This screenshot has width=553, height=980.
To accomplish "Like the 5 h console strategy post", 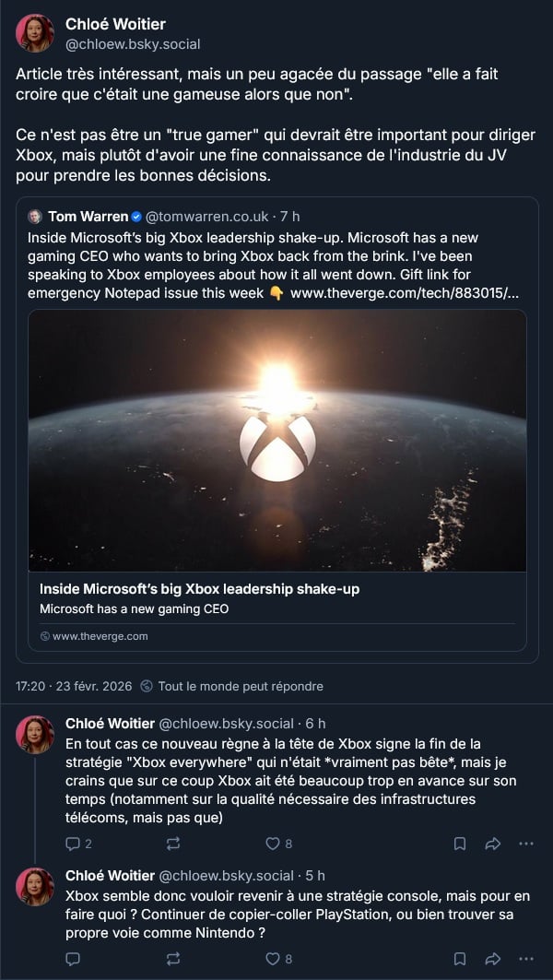I will coord(272,959).
